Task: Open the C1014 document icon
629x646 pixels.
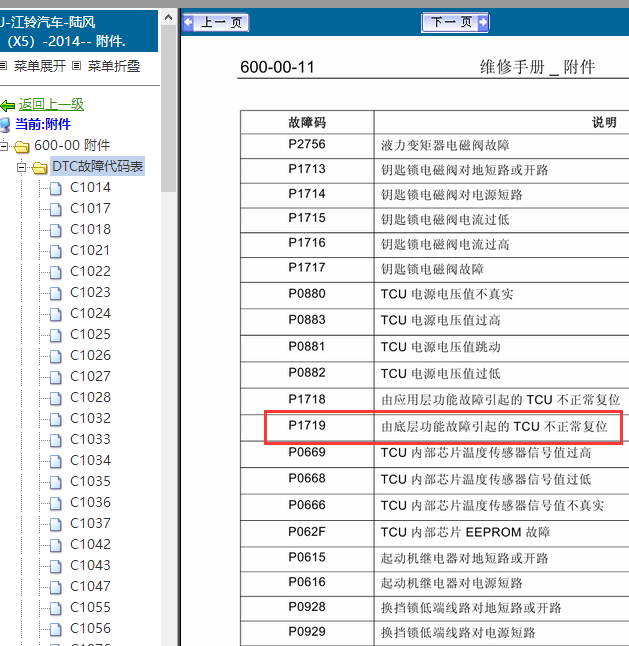Action: coord(56,188)
